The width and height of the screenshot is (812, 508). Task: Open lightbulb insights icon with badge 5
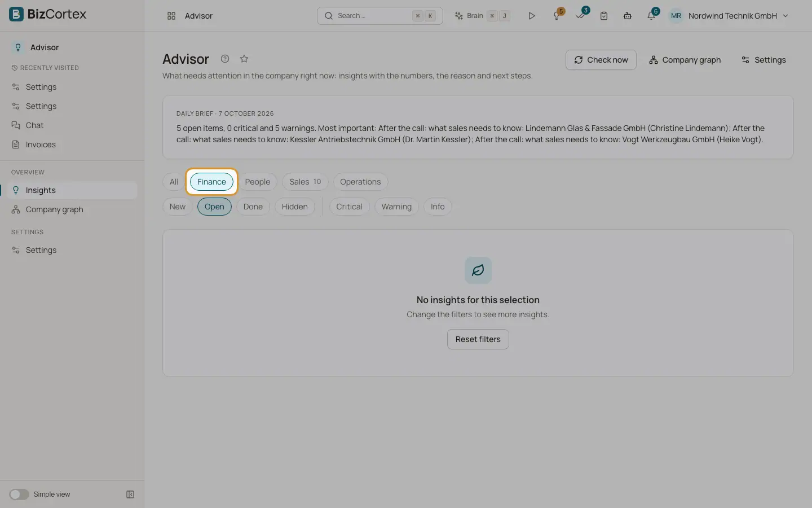(557, 15)
